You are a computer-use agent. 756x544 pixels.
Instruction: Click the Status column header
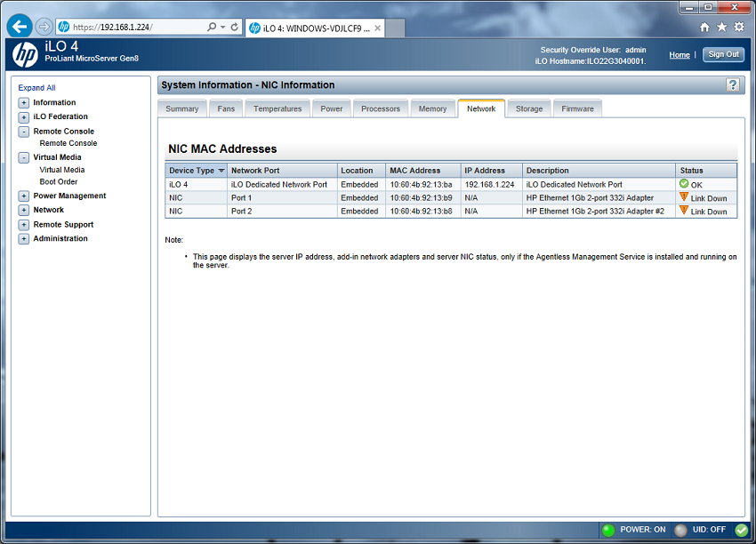(706, 171)
